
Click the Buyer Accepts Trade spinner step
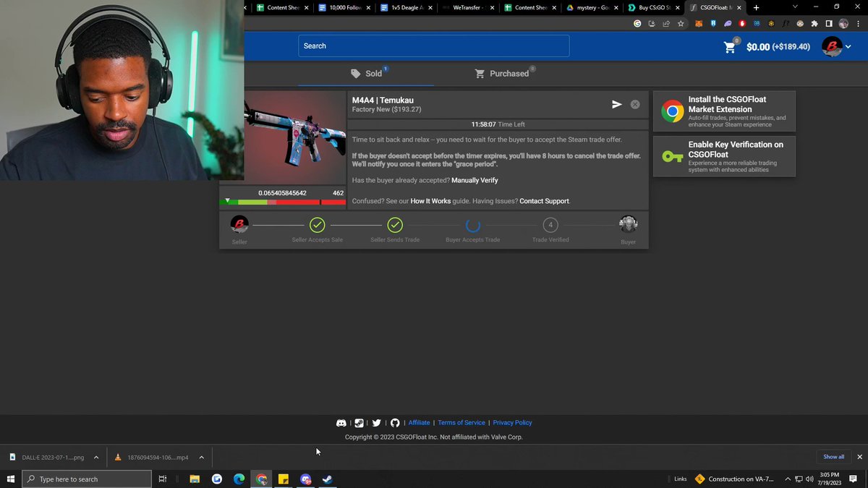(472, 225)
